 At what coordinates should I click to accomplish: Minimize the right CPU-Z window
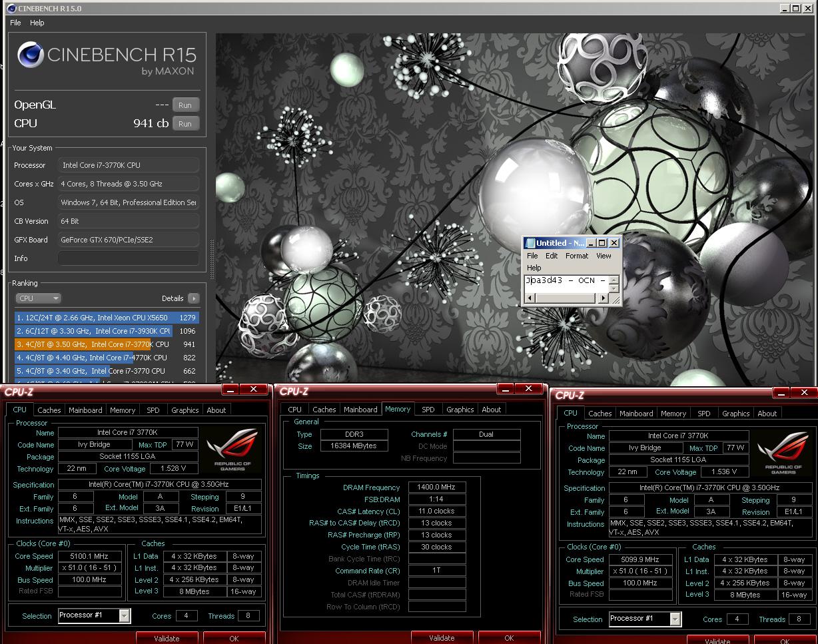coord(780,393)
